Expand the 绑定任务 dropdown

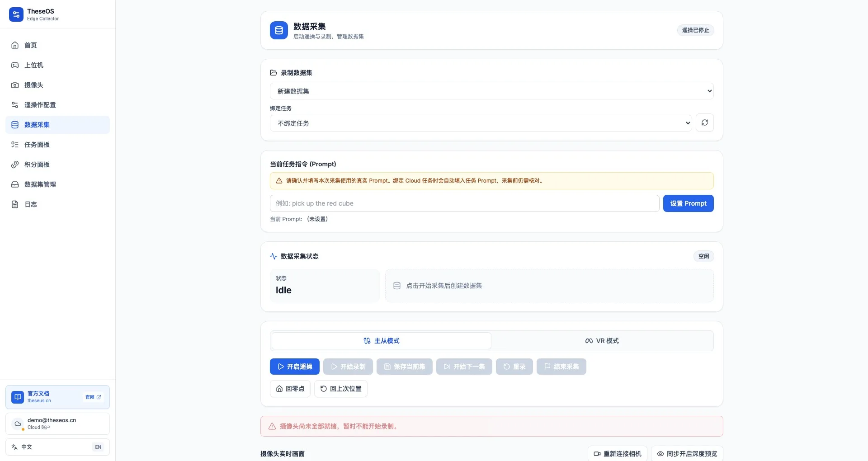pos(481,123)
